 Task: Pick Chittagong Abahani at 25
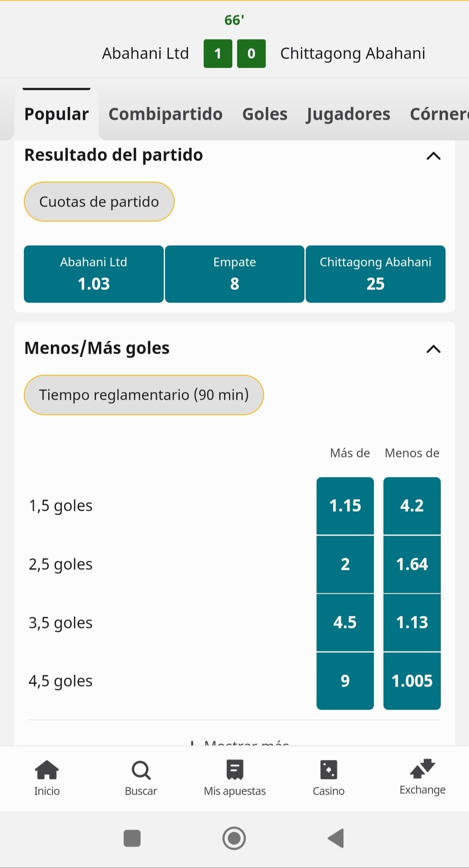[x=376, y=274]
